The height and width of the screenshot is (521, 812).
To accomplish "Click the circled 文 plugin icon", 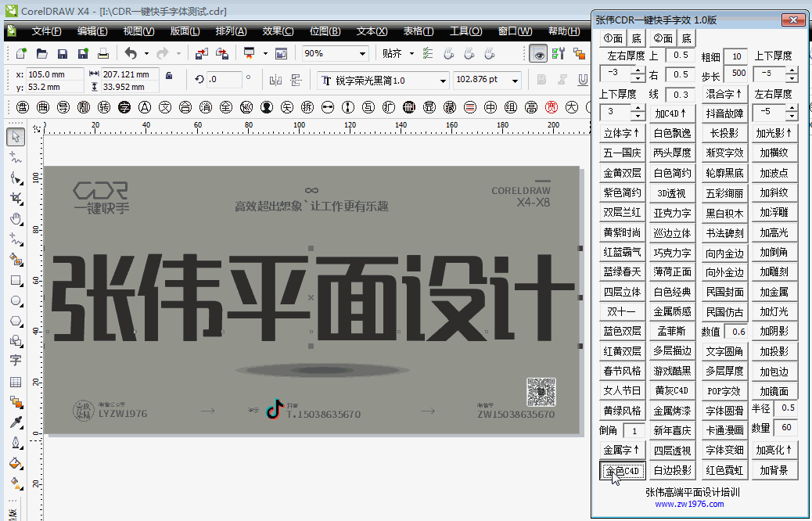I will (x=165, y=107).
